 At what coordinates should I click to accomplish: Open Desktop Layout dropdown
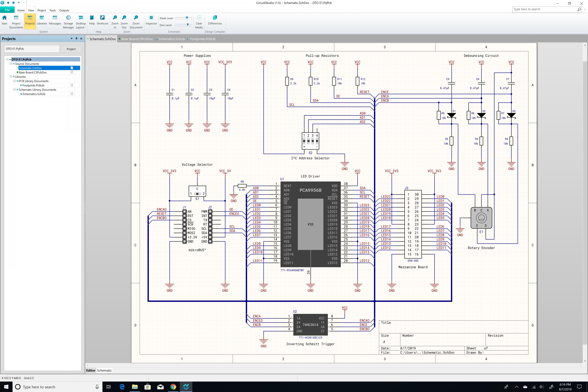pyautogui.click(x=81, y=22)
